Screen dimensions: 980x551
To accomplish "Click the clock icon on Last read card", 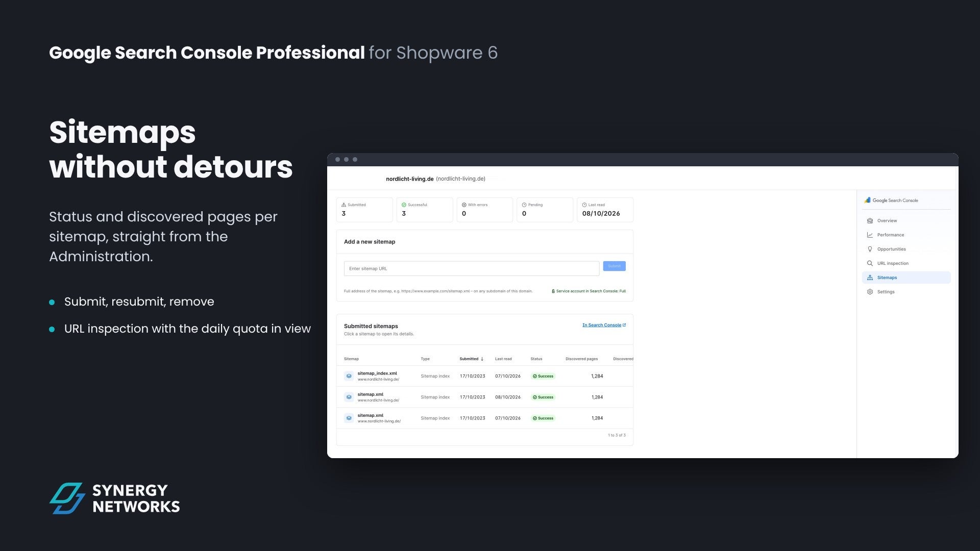I will coord(584,205).
